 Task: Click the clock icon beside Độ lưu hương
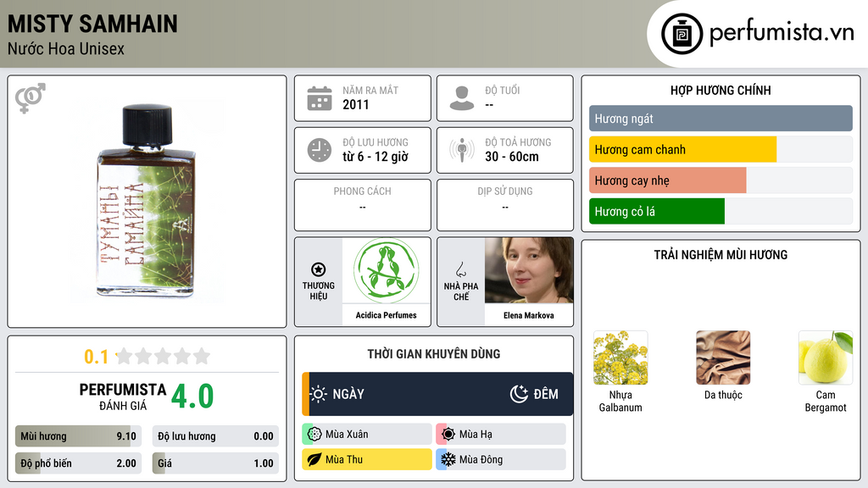coord(320,150)
